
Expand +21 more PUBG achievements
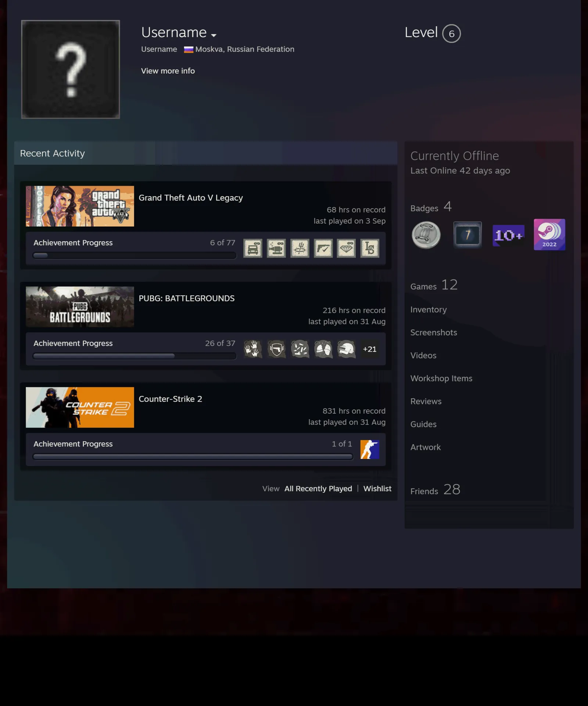tap(370, 349)
